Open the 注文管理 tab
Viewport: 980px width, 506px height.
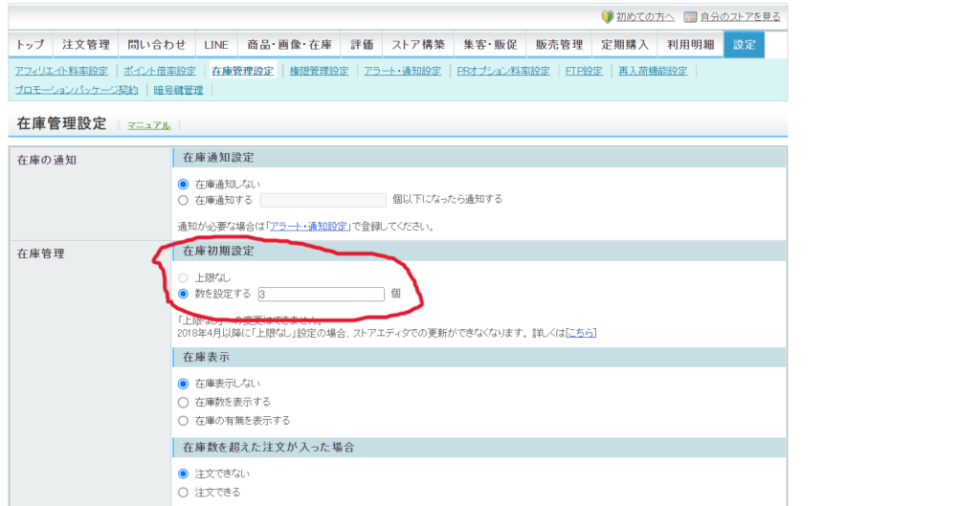(x=86, y=45)
